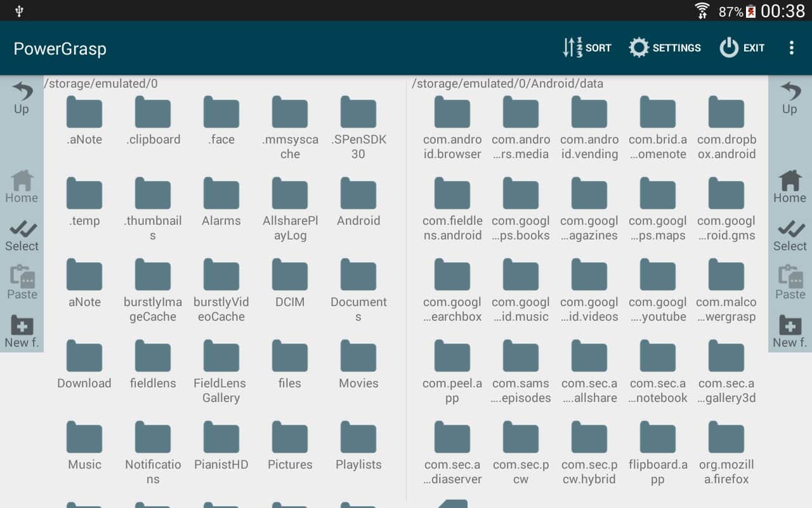Click Paste in the left sidebar

[22, 283]
